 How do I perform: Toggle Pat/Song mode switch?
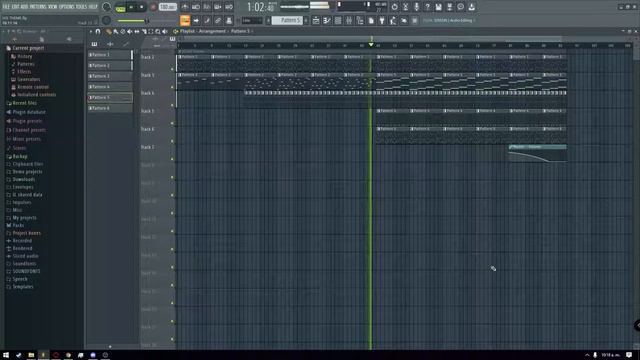tap(120, 7)
